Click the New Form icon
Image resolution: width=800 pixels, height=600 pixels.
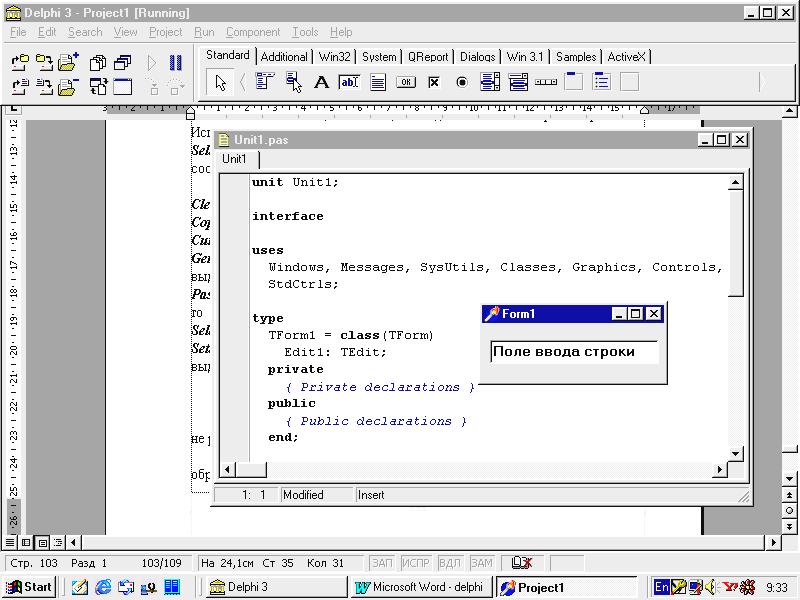pyautogui.click(x=122, y=87)
